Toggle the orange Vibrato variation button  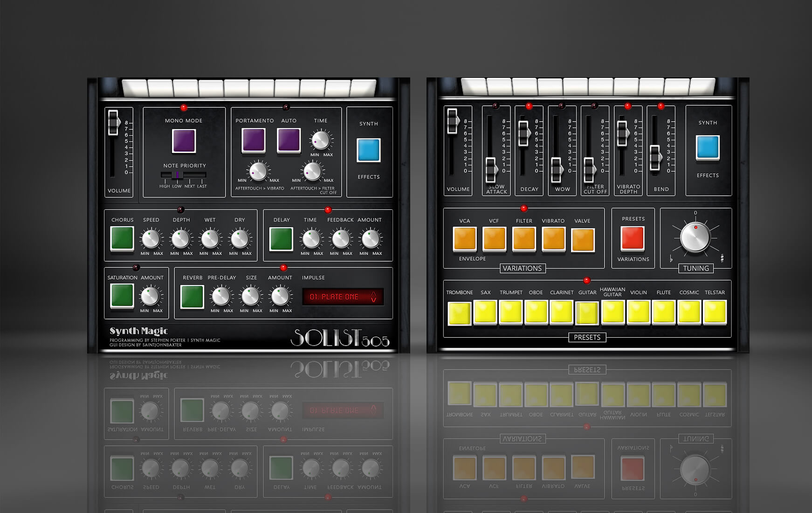coord(553,239)
